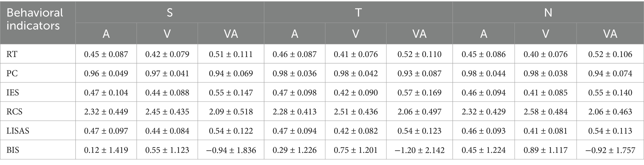Select the BIS value 0.89 ± 1.117
The image size is (644, 165).
point(545,150)
